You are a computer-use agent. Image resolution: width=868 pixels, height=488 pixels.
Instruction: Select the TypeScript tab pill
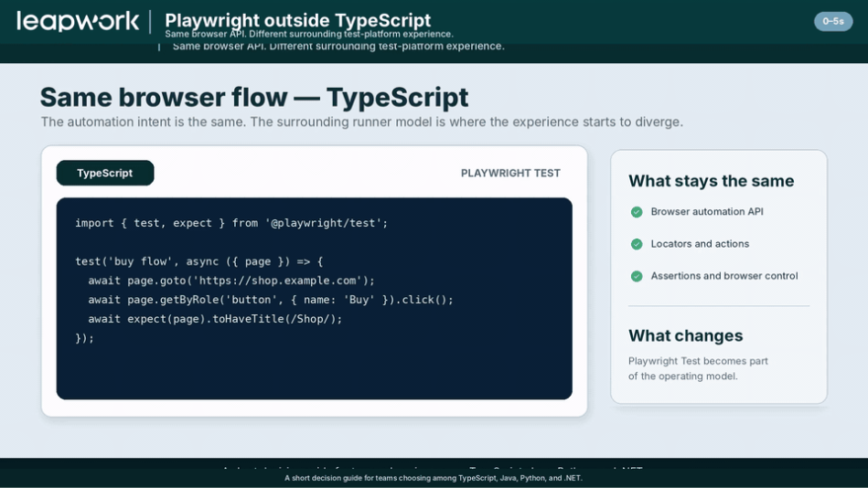click(104, 174)
